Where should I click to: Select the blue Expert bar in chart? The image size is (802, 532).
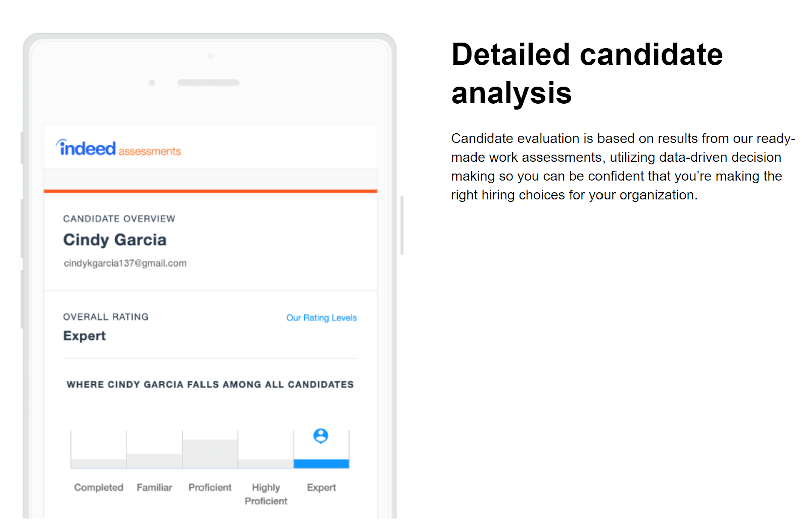click(x=321, y=464)
